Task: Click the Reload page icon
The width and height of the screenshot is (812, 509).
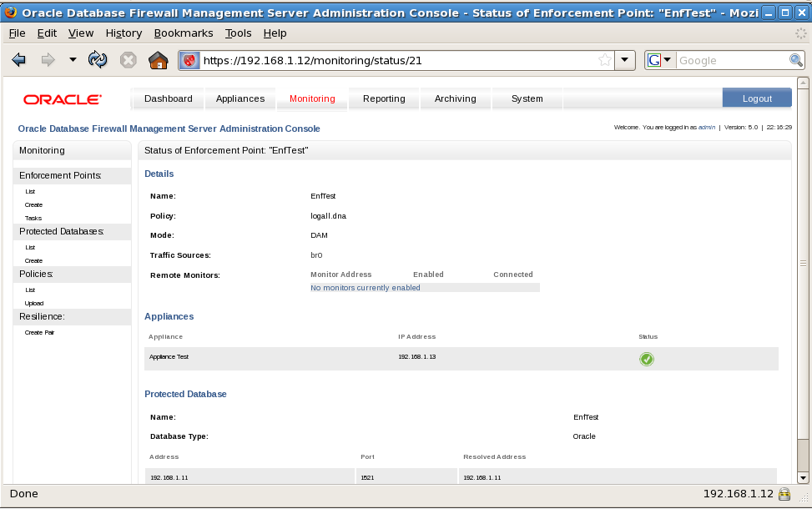Action: click(98, 60)
